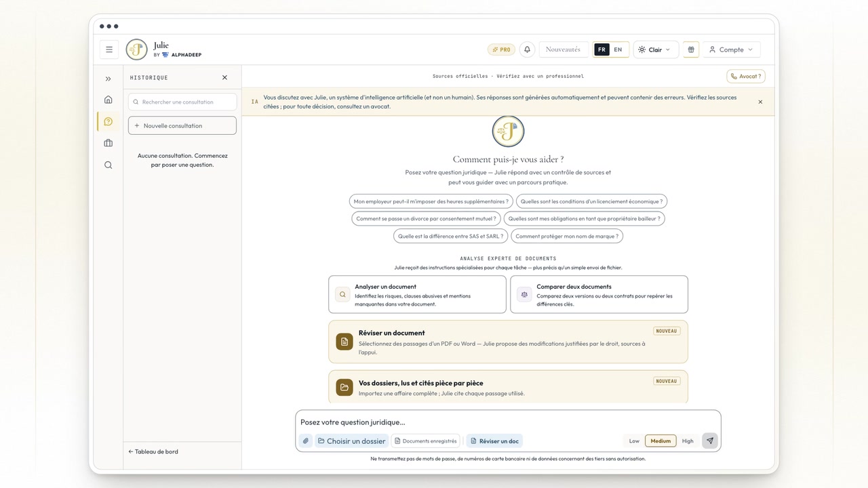Click the Rechercher une consultation field
The height and width of the screenshot is (488, 868).
(x=182, y=102)
